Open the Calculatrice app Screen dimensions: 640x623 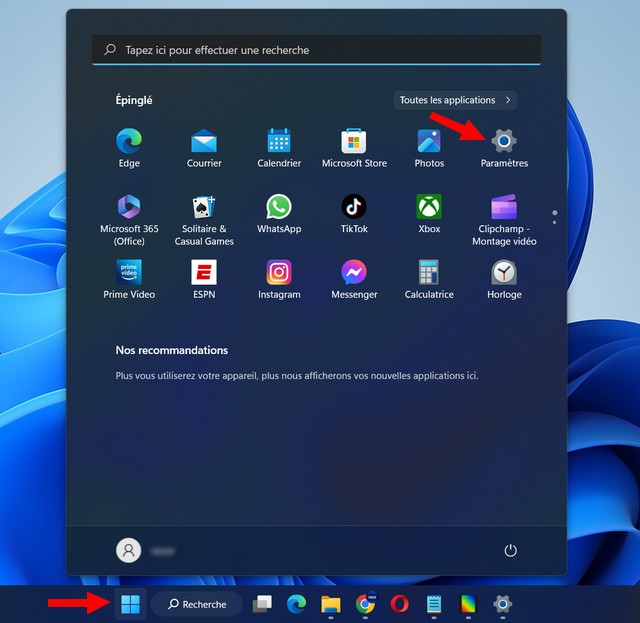[429, 280]
